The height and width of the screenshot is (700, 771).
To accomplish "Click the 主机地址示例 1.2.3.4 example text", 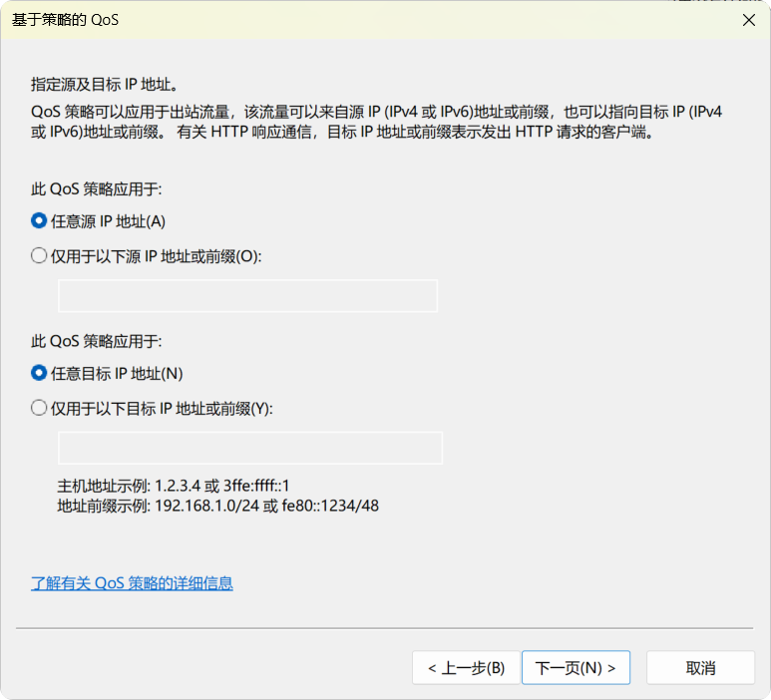I will click(x=174, y=486).
